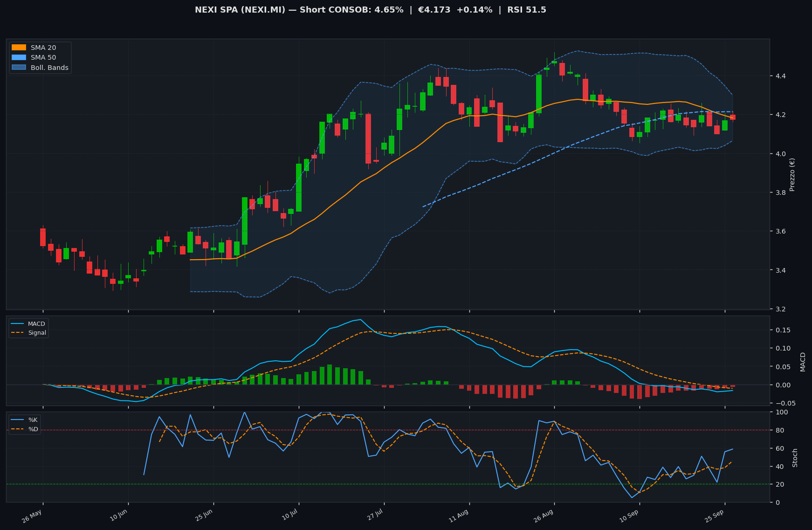Click the 'RSI 51.5' value in title
Image resolution: width=812 pixels, height=530 pixels.
pos(527,10)
